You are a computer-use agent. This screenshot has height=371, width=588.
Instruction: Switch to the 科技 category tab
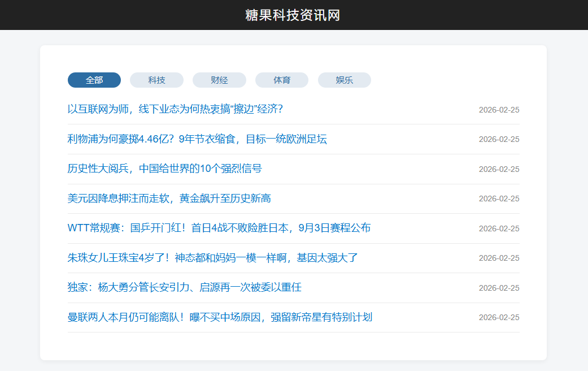[x=156, y=80]
